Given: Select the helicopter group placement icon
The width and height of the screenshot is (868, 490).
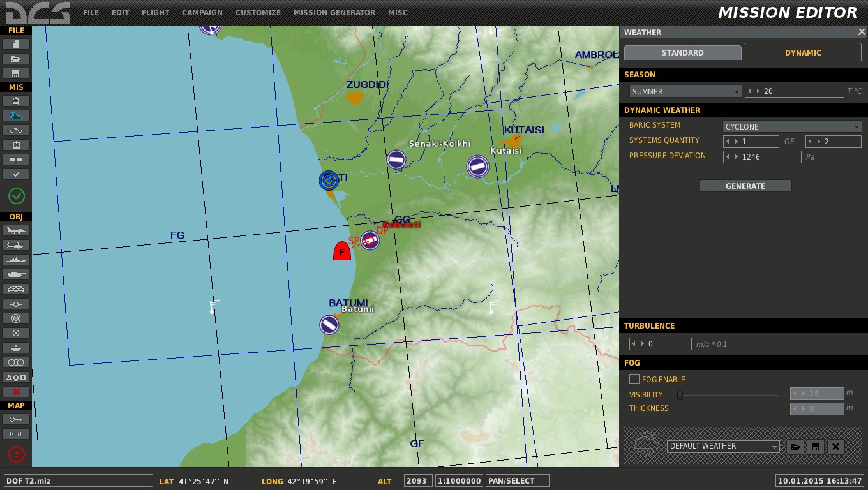Looking at the screenshot, I should click(x=16, y=245).
